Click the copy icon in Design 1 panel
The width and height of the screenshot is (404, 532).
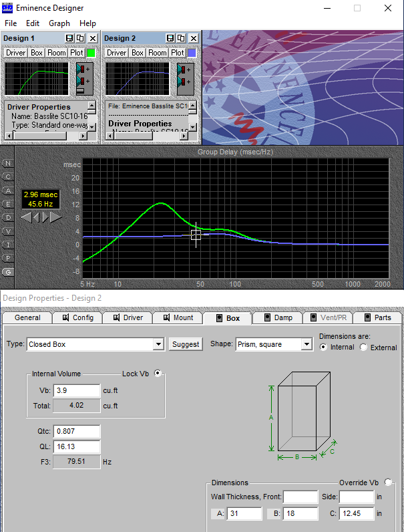(x=80, y=38)
